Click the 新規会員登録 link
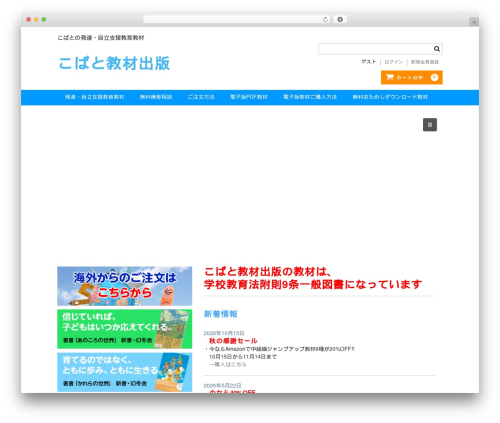 pyautogui.click(x=425, y=62)
